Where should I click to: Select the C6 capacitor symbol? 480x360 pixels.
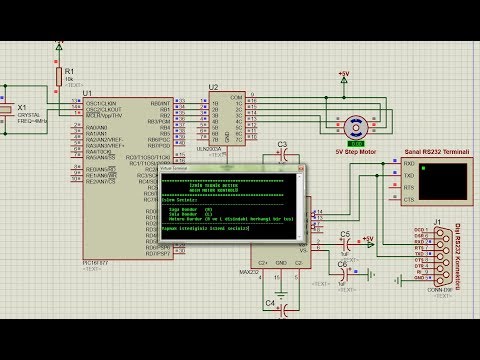pos(344,274)
